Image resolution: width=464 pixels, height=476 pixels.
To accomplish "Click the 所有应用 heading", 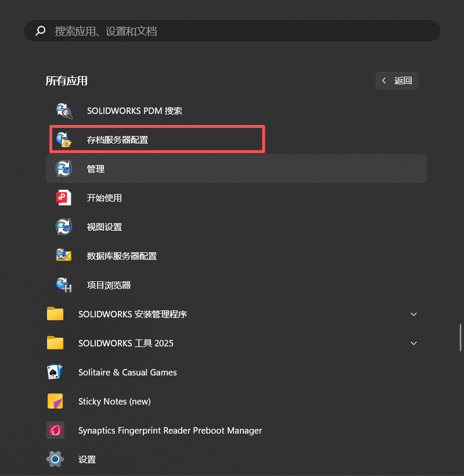I will [66, 81].
